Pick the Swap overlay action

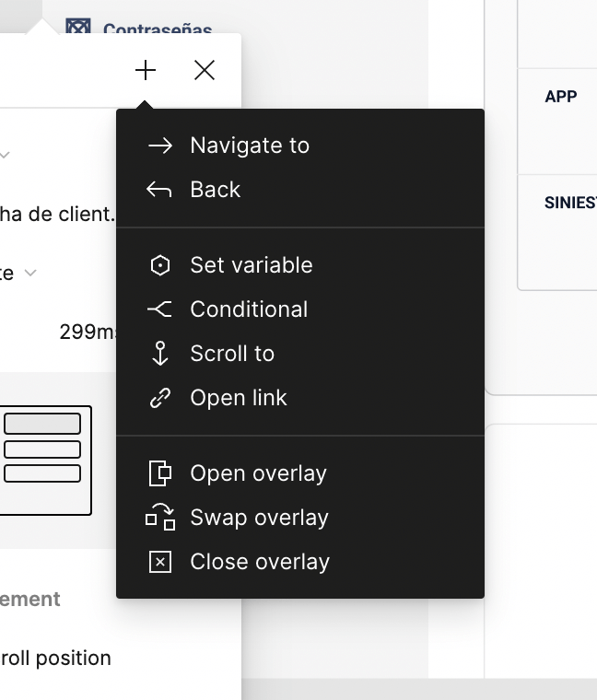pyautogui.click(x=259, y=518)
